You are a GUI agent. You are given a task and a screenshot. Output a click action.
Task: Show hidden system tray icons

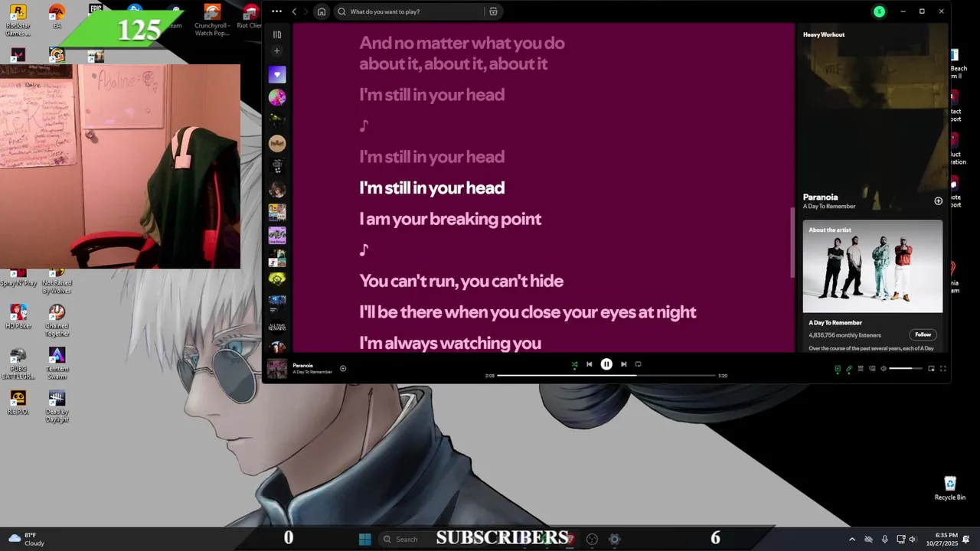pyautogui.click(x=851, y=539)
